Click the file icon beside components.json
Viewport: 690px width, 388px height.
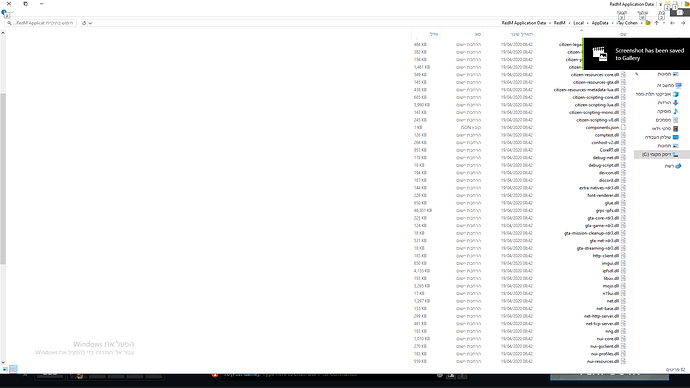coord(623,128)
